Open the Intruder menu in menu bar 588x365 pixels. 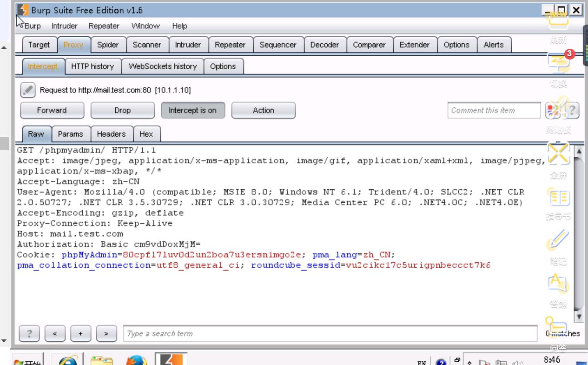(65, 26)
